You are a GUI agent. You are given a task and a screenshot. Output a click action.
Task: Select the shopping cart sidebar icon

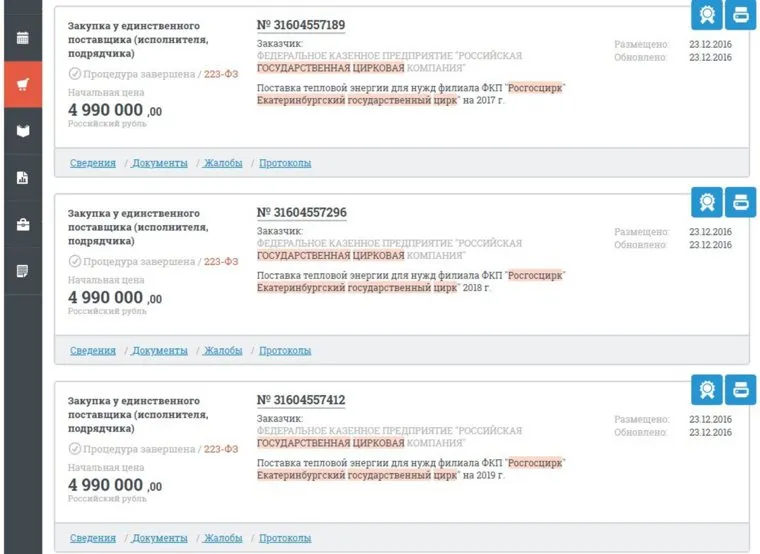click(22, 84)
